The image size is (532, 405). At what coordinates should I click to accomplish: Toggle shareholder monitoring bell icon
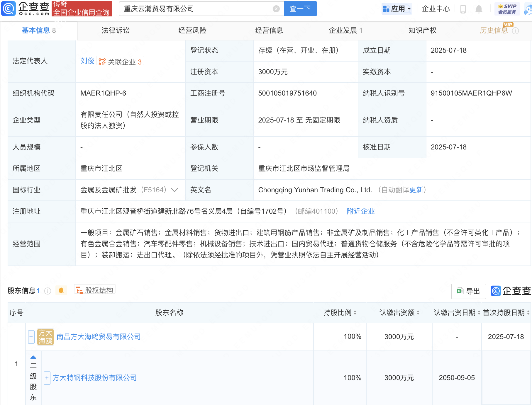click(61, 290)
